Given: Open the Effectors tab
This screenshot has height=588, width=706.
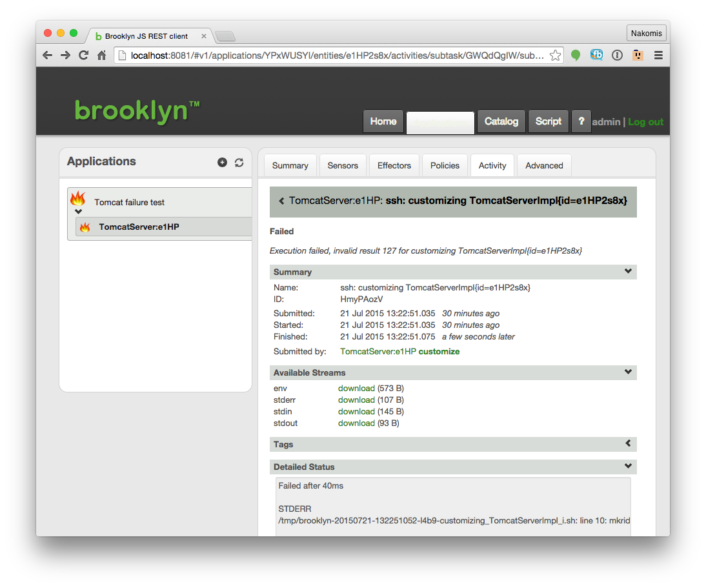Looking at the screenshot, I should coord(394,166).
